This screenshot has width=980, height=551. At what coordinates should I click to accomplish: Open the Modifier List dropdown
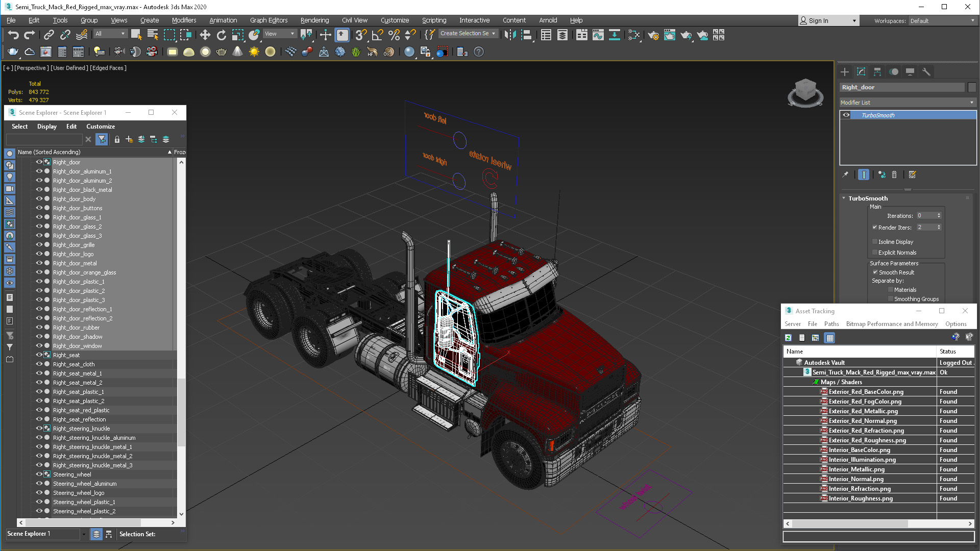[908, 103]
